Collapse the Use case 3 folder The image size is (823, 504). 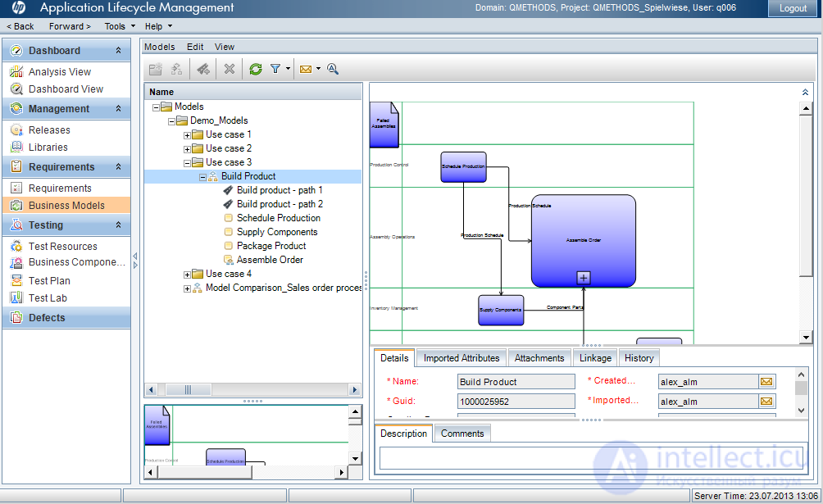[187, 163]
